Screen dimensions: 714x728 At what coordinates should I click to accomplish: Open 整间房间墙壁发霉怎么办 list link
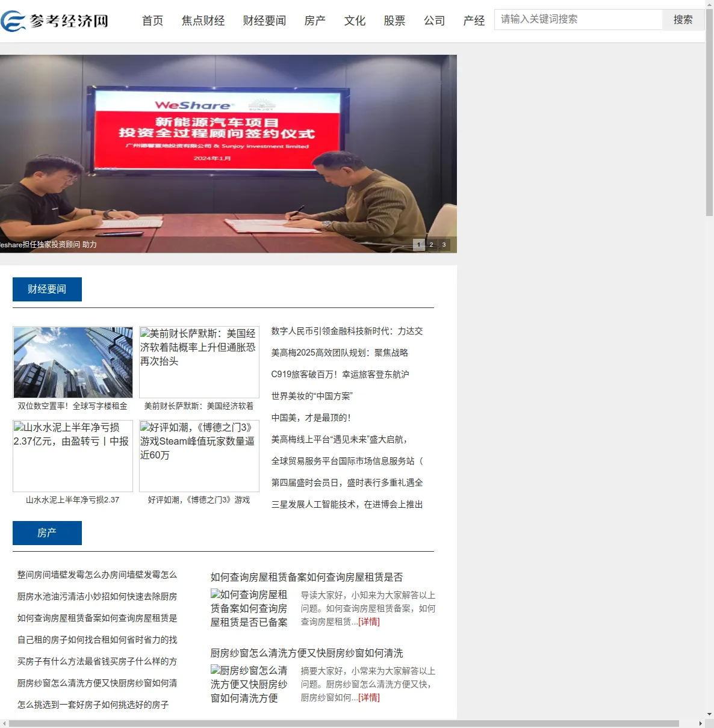pyautogui.click(x=98, y=575)
